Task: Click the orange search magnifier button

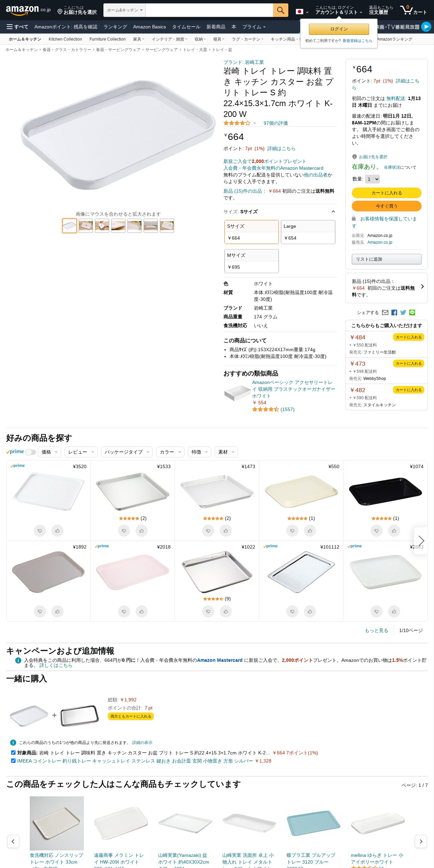Action: [281, 10]
